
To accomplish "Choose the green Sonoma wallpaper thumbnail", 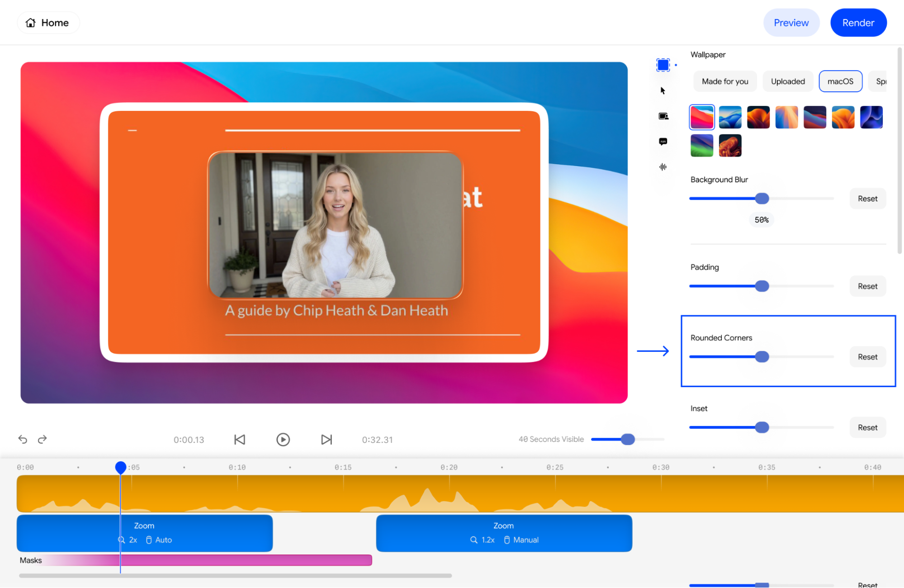I will click(x=702, y=146).
